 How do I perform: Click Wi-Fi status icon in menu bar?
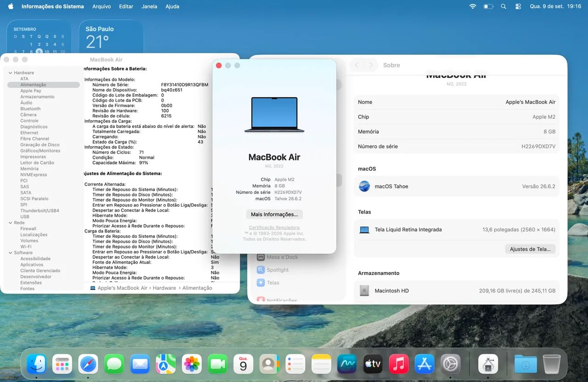tap(473, 6)
